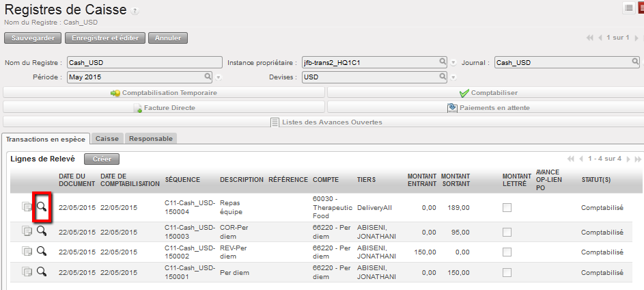Open the Responsable tab
Viewport: 644px width, 290px height.
[151, 139]
